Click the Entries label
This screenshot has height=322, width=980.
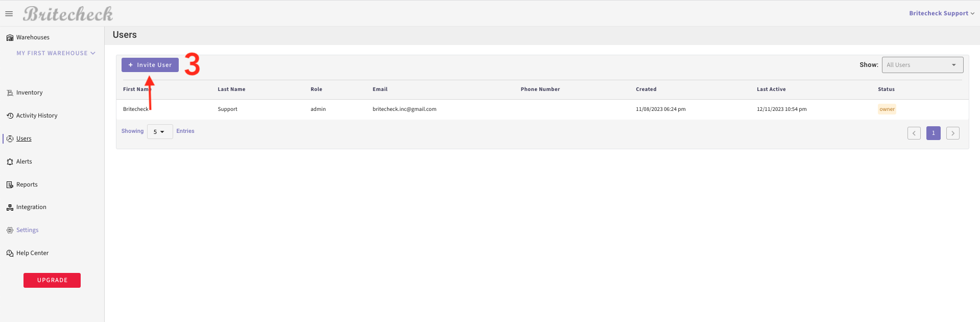tap(185, 131)
